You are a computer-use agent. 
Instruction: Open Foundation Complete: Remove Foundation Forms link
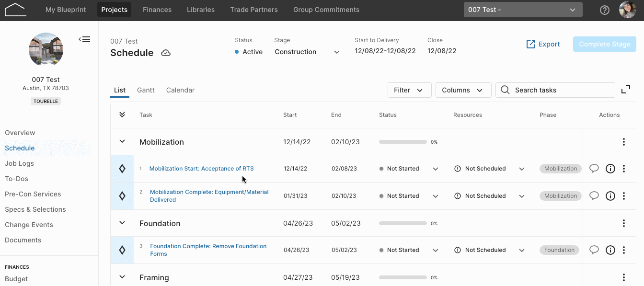tap(208, 250)
